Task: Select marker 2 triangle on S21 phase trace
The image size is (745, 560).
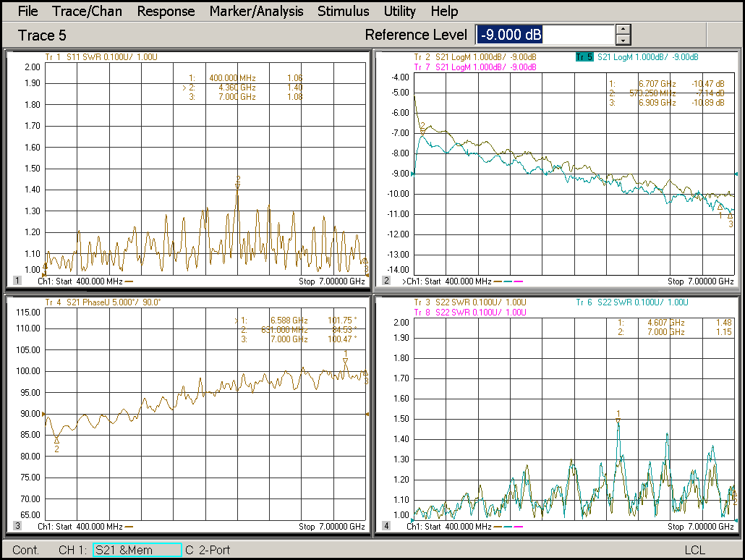Action: click(56, 440)
